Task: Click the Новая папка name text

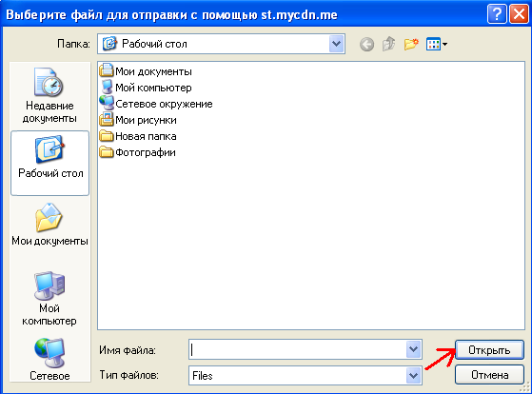Action: click(146, 136)
